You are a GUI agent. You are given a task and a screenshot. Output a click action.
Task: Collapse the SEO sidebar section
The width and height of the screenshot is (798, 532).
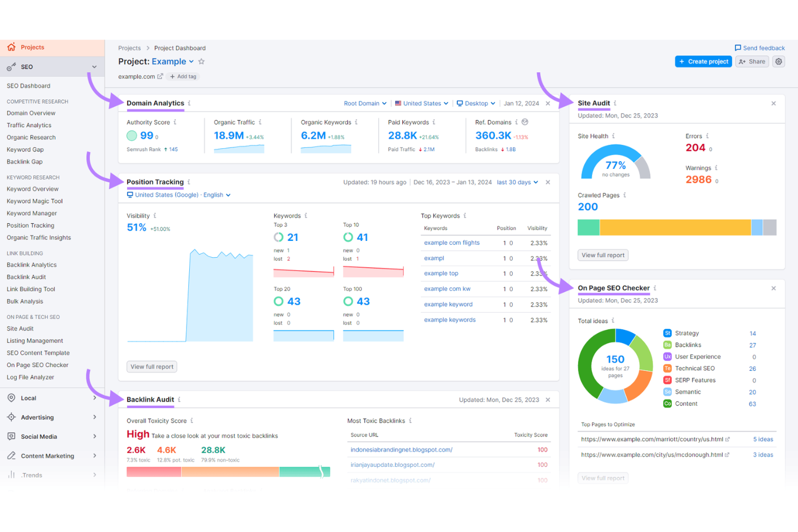[x=94, y=67]
